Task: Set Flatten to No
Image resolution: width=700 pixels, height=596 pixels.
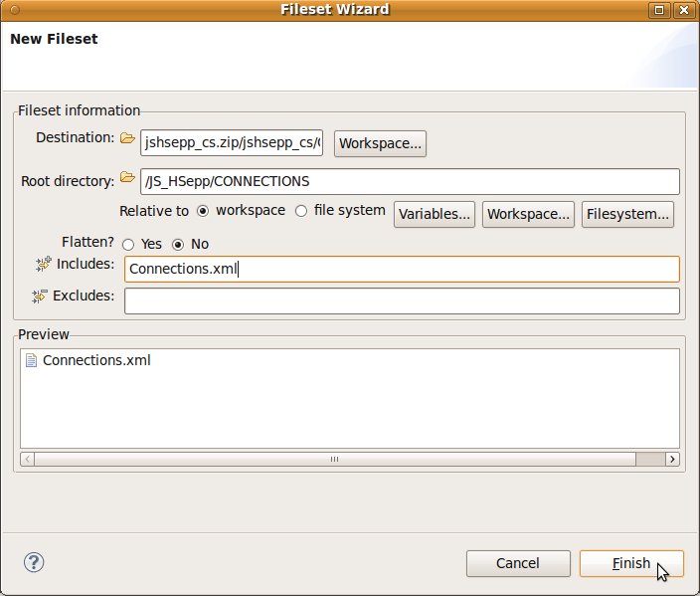Action: [179, 245]
